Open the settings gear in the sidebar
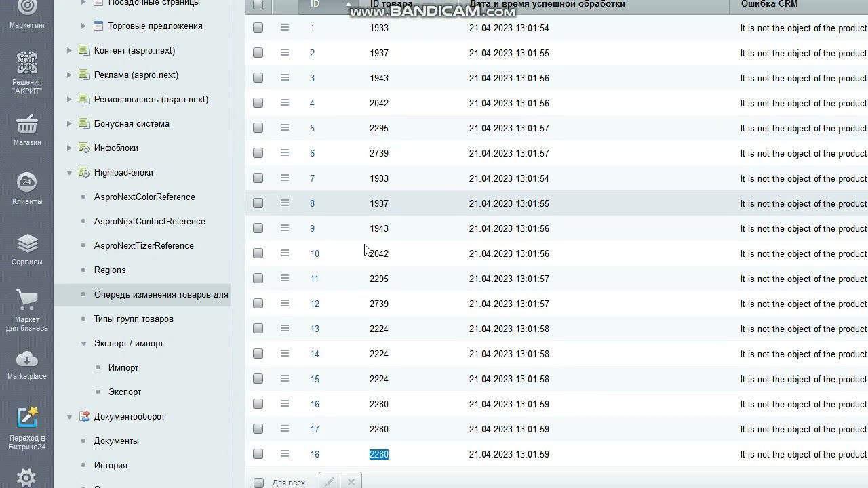868x488 pixels. pos(27,477)
